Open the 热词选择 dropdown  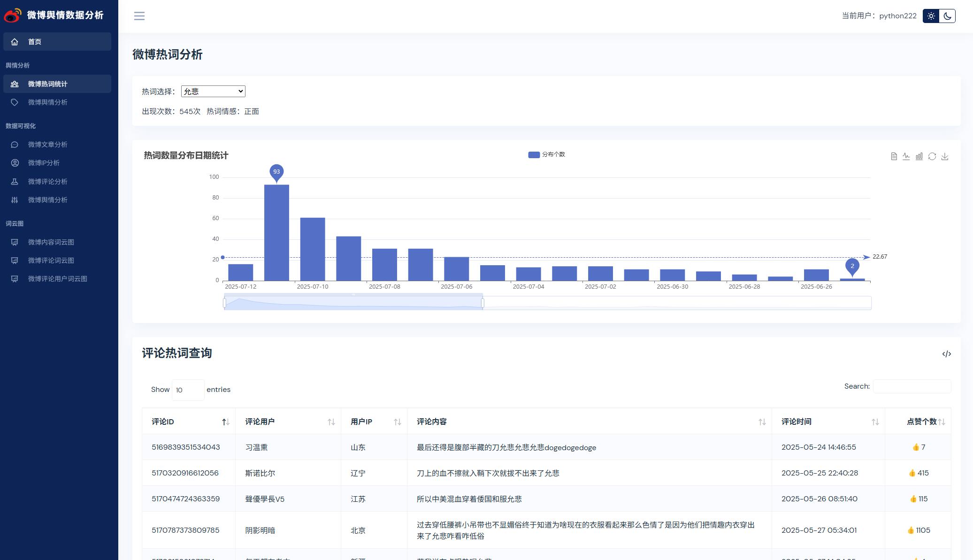pos(213,92)
